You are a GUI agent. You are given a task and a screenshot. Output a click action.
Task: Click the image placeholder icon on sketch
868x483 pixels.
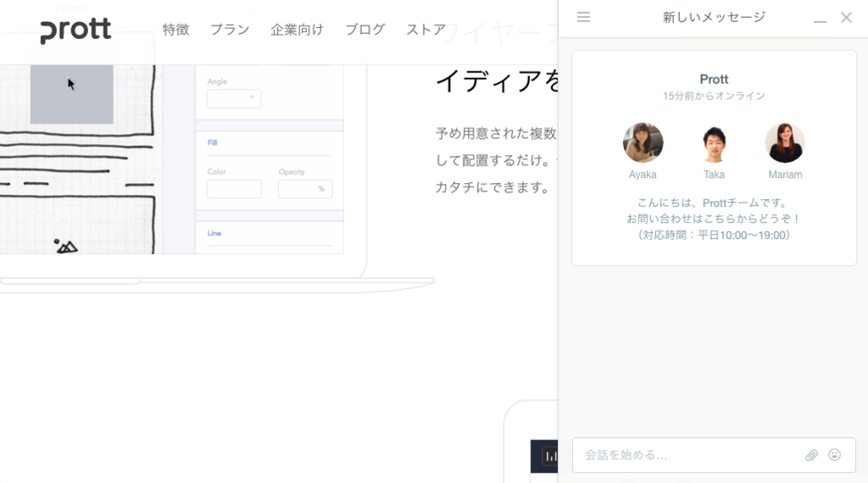[x=65, y=247]
